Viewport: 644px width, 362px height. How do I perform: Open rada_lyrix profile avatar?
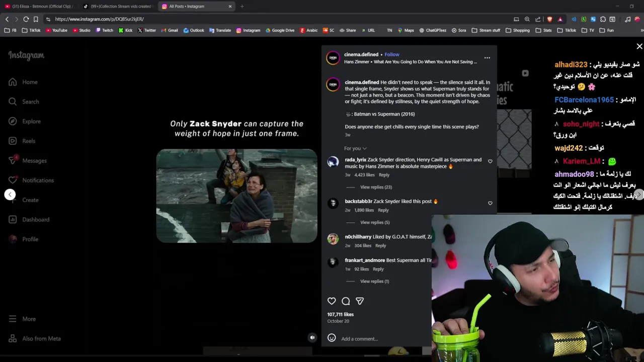[333, 162]
